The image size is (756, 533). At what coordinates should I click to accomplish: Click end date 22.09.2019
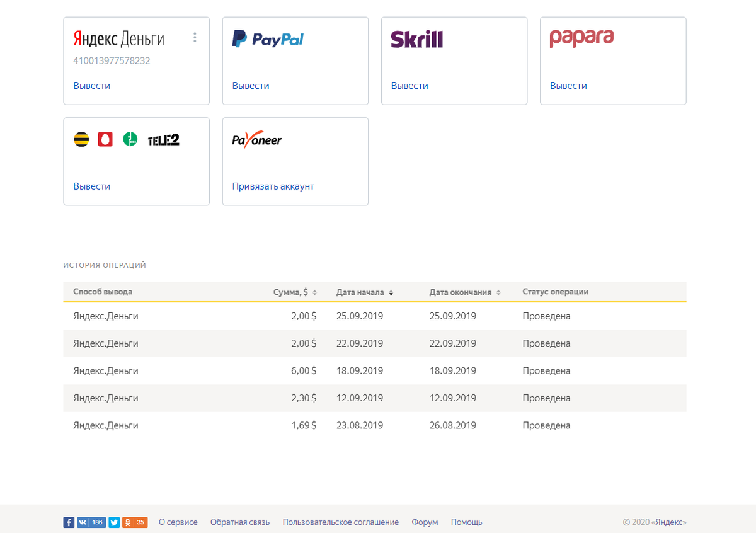click(x=453, y=344)
